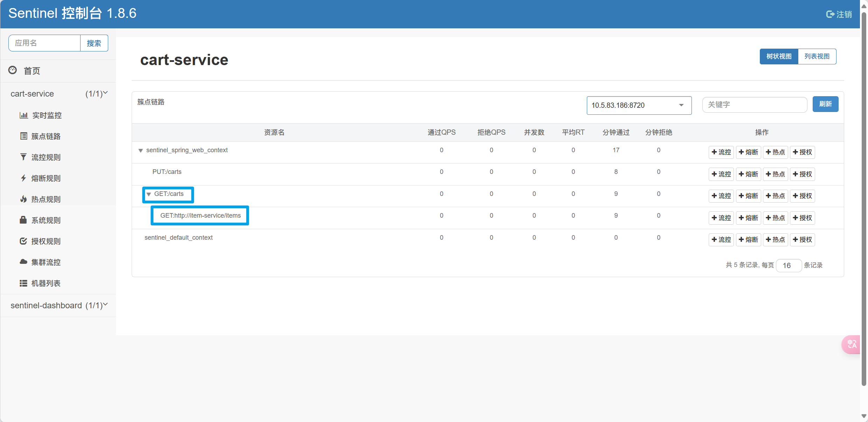Image resolution: width=868 pixels, height=422 pixels.
Task: Click the dashboard gauge icon beside 首页
Action: coord(13,70)
